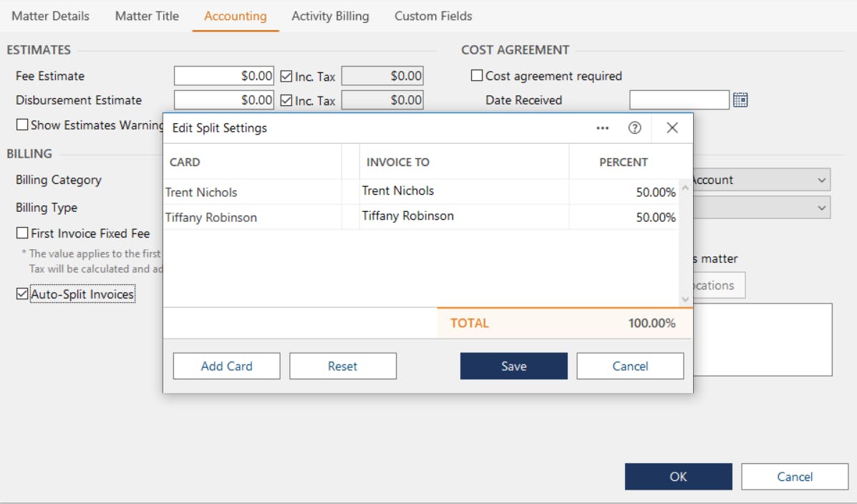The image size is (857, 504).
Task: Open the Custom Fields tab
Action: [433, 16]
